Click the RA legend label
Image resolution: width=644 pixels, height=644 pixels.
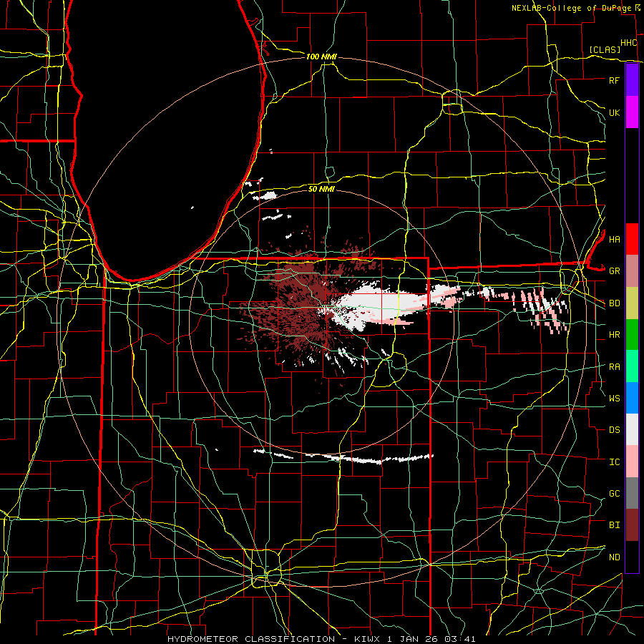point(614,367)
